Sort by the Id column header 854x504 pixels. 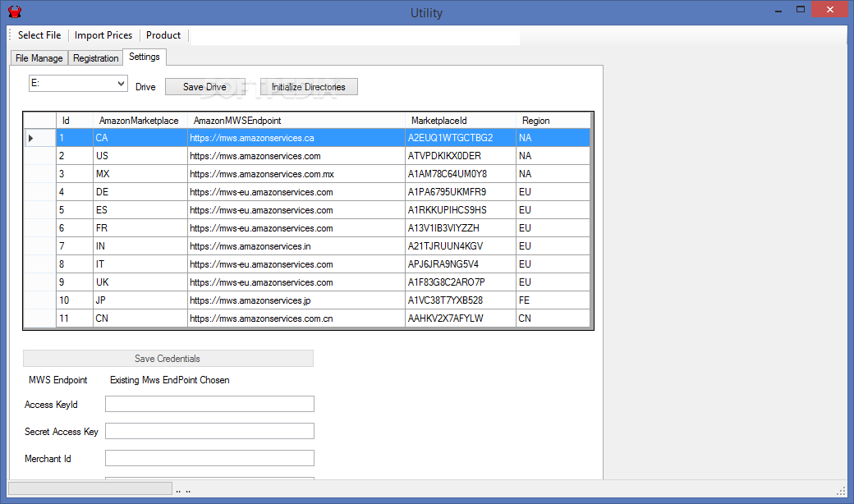coord(75,121)
